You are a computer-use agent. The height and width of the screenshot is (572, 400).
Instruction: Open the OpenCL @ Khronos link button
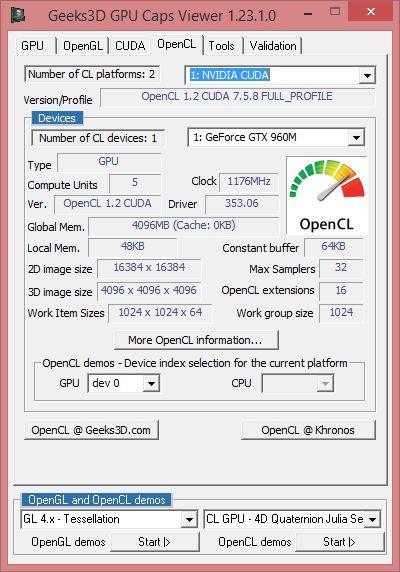point(308,430)
